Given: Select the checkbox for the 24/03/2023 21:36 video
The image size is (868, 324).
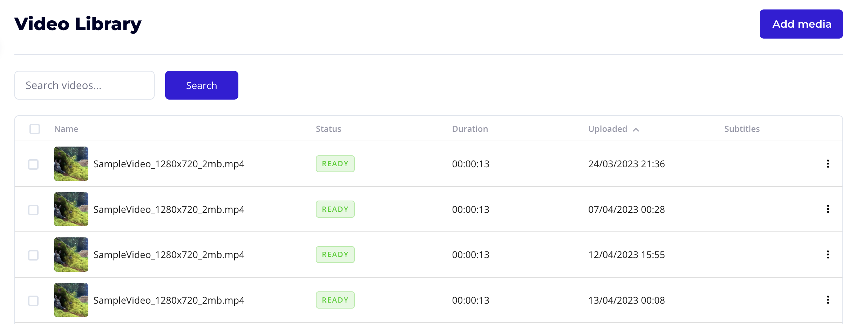Looking at the screenshot, I should tap(33, 164).
